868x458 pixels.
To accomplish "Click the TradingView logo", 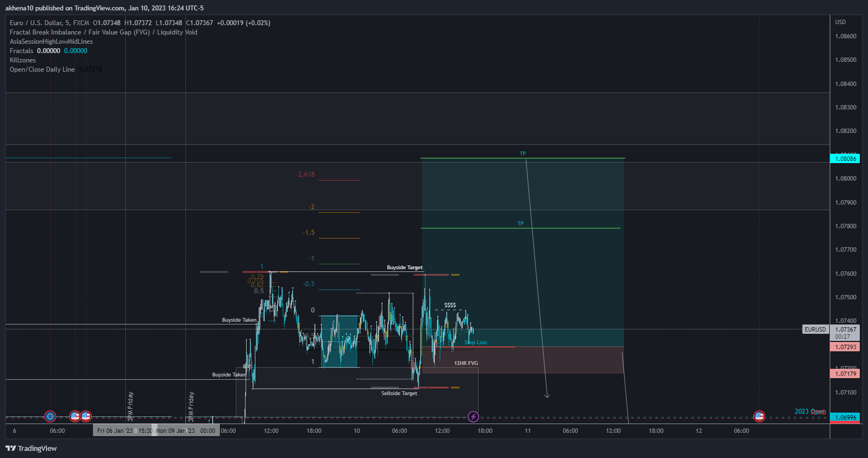I will [x=31, y=448].
